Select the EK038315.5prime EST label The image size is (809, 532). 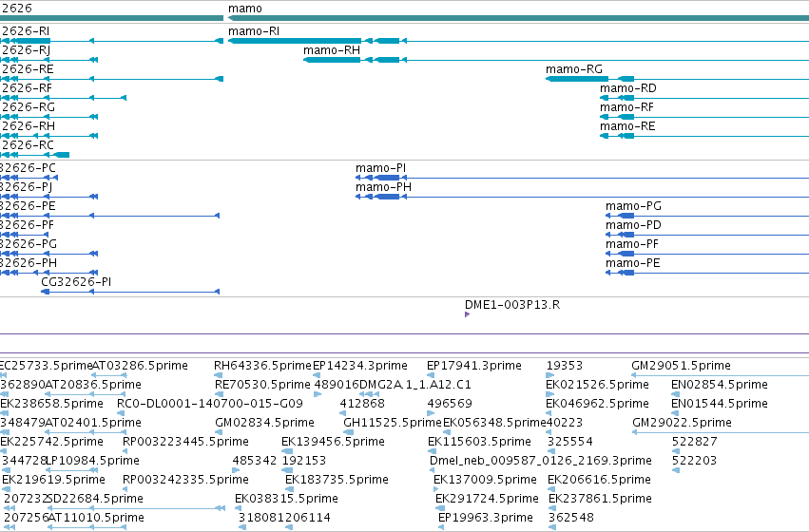click(286, 499)
